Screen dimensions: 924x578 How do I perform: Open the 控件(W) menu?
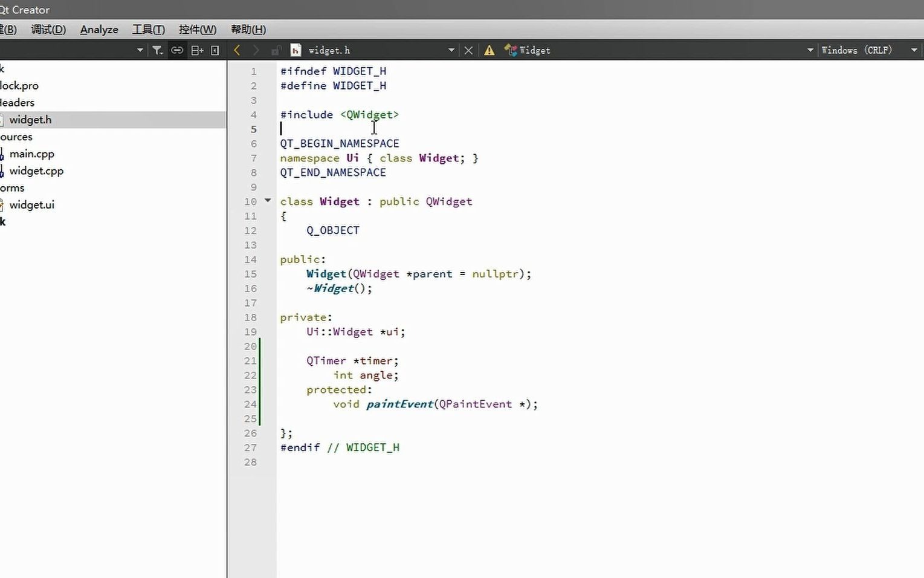[x=197, y=30]
